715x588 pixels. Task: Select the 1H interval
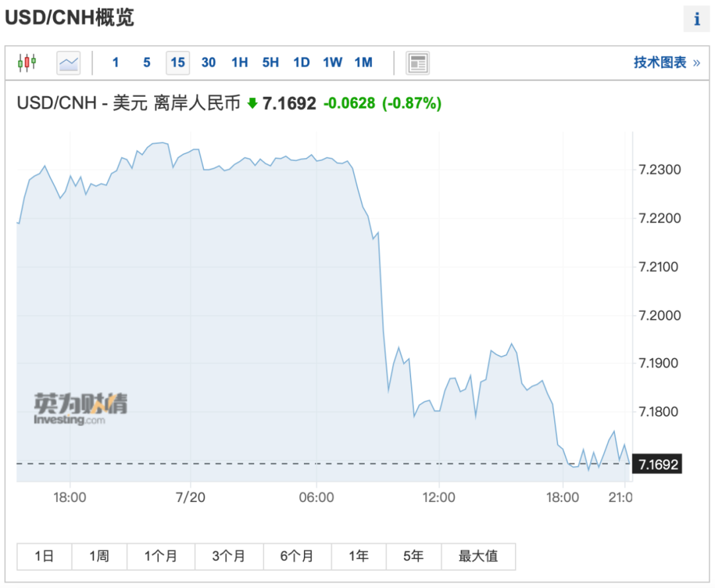pyautogui.click(x=239, y=63)
